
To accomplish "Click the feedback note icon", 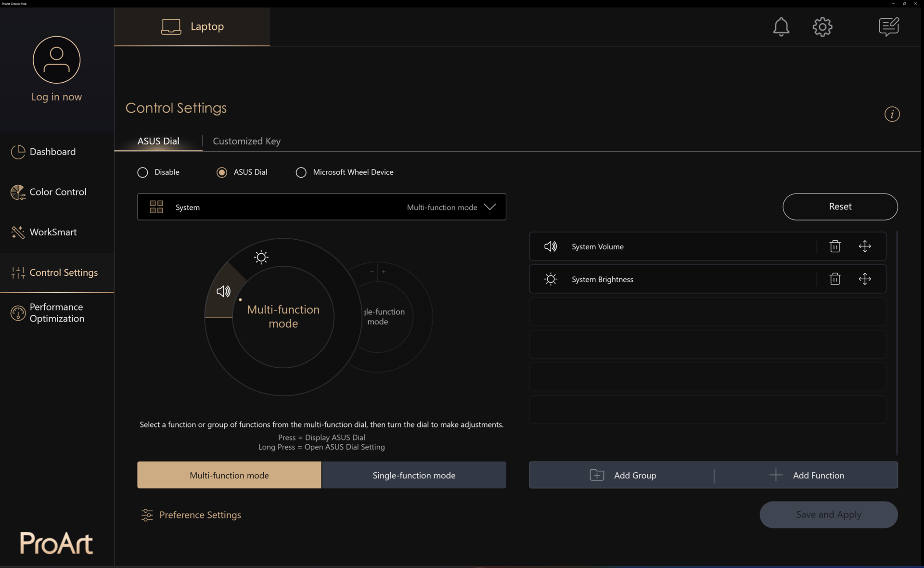I will point(888,27).
